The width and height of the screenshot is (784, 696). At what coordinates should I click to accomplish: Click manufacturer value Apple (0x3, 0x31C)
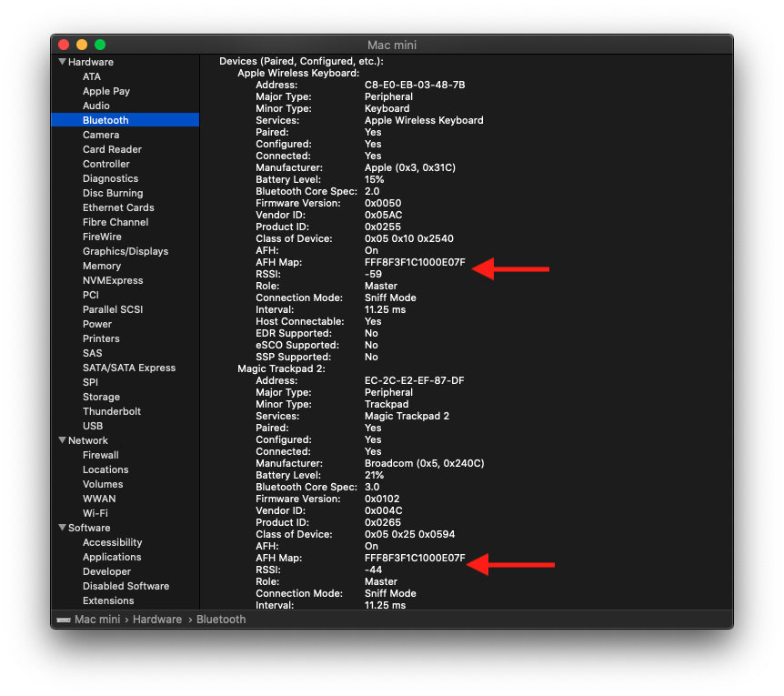click(410, 168)
